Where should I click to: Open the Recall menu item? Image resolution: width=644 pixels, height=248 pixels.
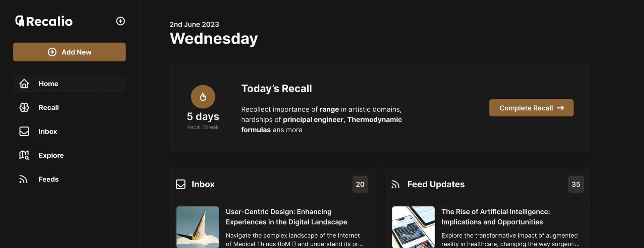(x=49, y=107)
